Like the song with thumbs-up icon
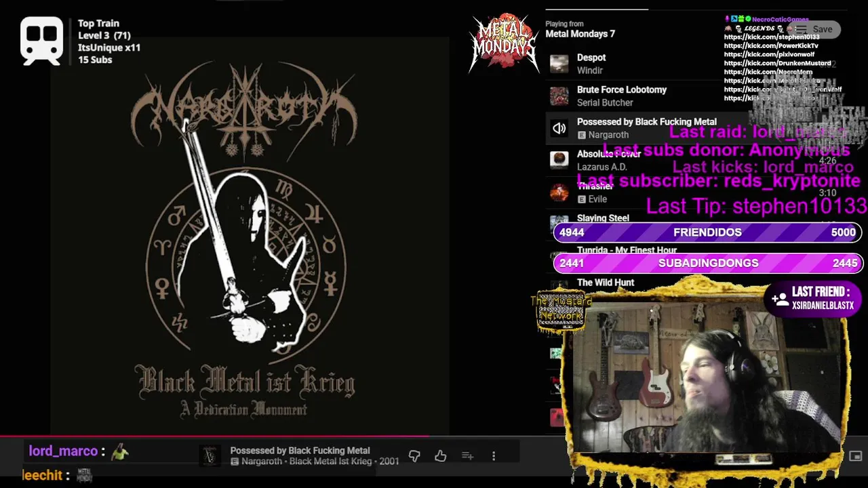Screen dimensions: 868x488 pyautogui.click(x=441, y=456)
